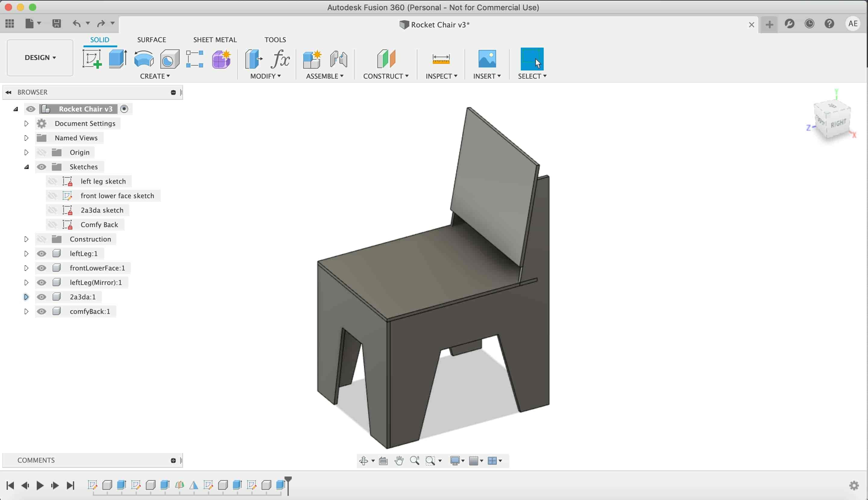Expand Named Views node
This screenshot has height=500, width=868.
tap(26, 138)
